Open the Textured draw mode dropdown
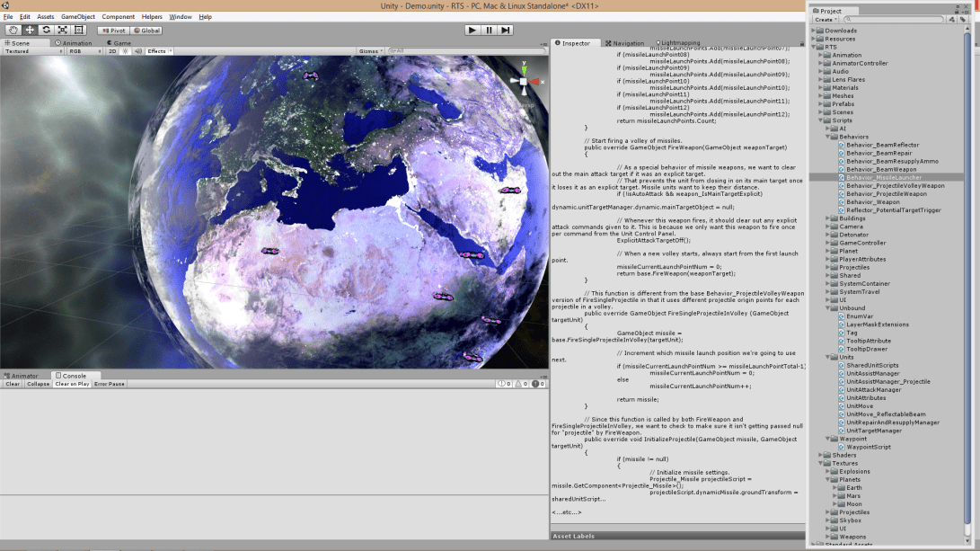This screenshot has width=980, height=551. tap(31, 51)
